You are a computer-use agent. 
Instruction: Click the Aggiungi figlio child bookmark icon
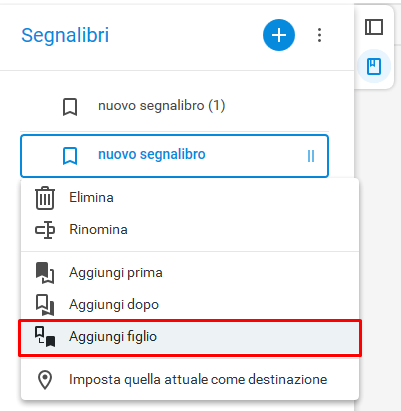pos(45,337)
